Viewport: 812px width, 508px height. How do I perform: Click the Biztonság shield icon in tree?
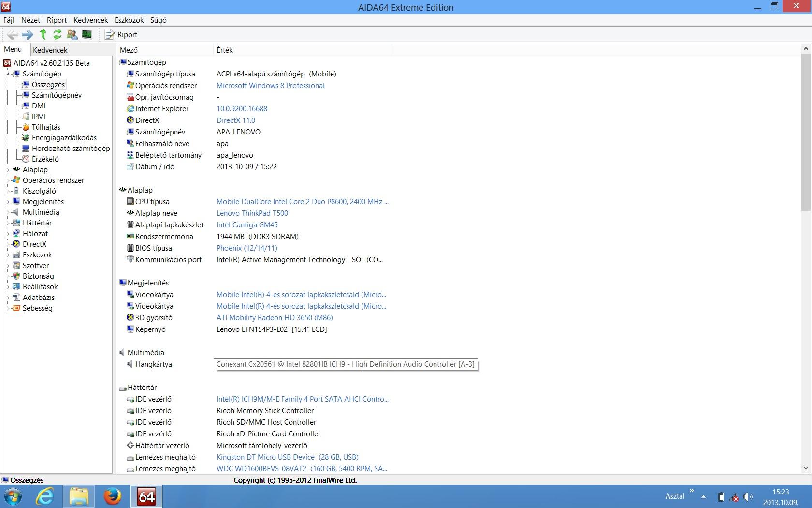pyautogui.click(x=16, y=276)
